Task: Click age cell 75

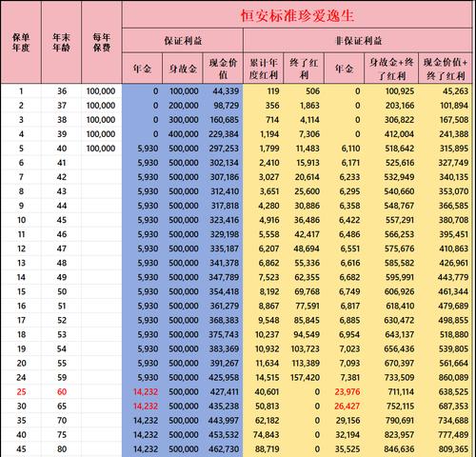Action: tap(62, 434)
